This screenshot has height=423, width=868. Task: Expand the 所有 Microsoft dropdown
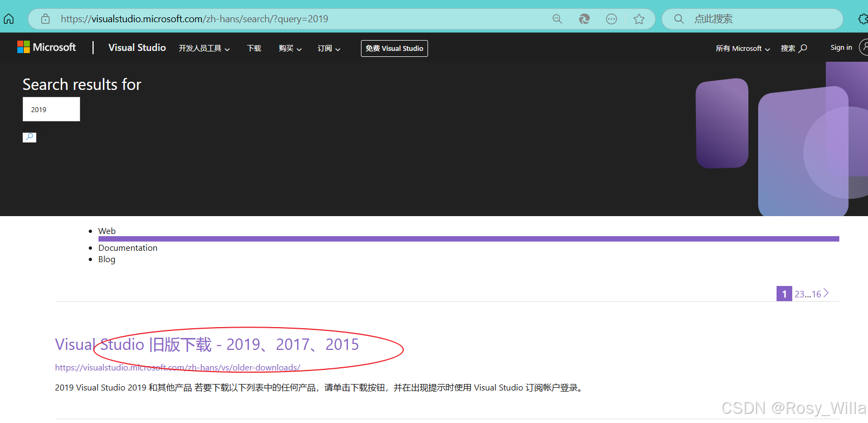point(742,48)
